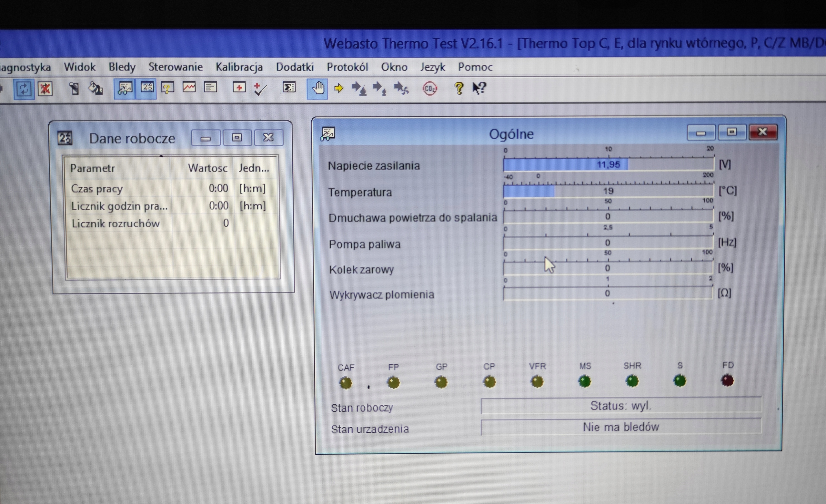
Task: Click the Napiecie zasilania voltage bar
Action: point(608,164)
